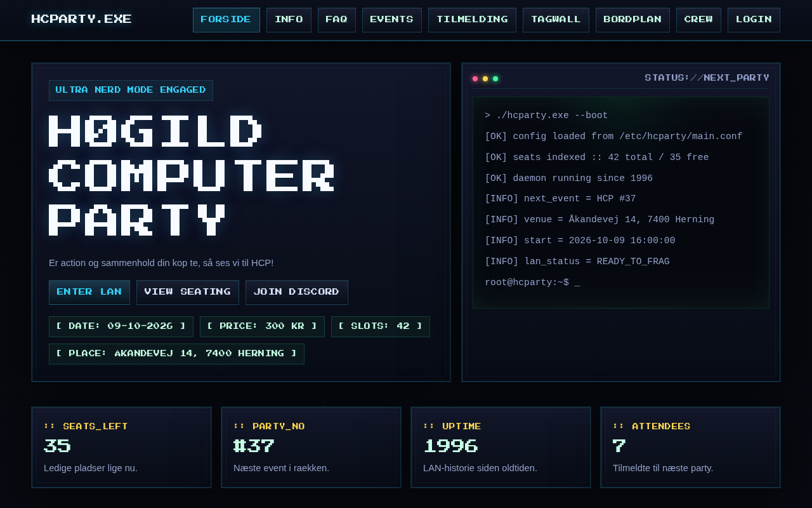The height and width of the screenshot is (508, 812).
Task: Click the lan_status = READY_TO_FRAG line
Action: 577,262
